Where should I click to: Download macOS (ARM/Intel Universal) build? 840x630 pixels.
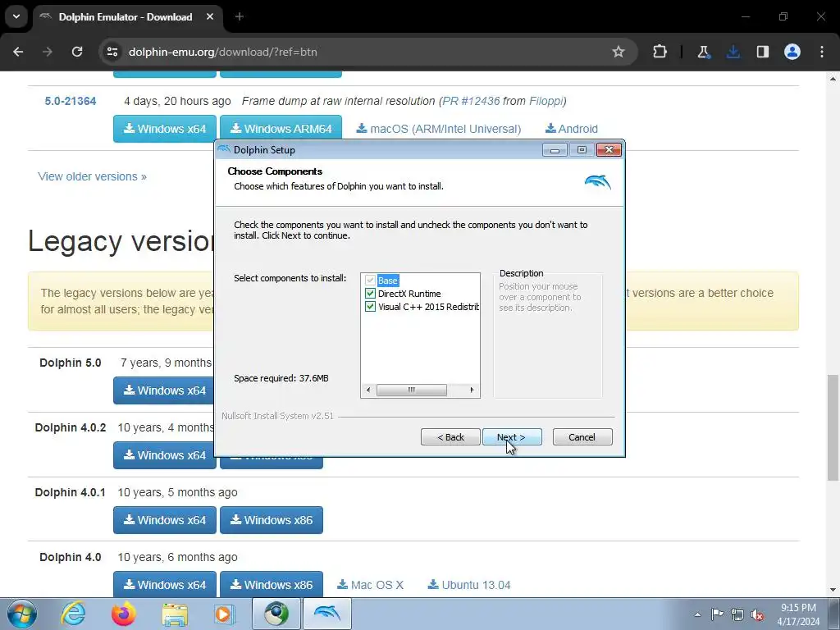click(439, 129)
